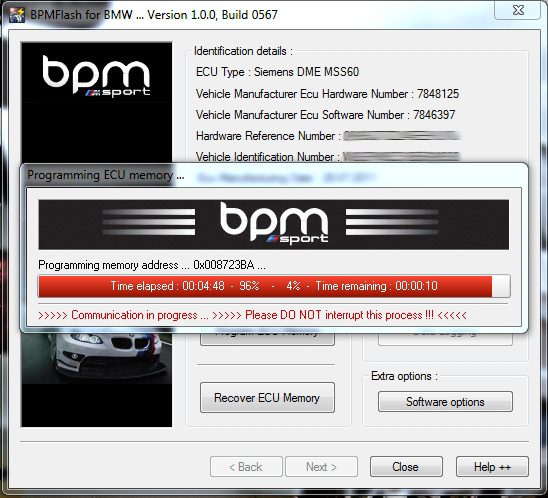Click the unfilled end of progress bar
Image resolution: width=548 pixels, height=498 pixels.
click(x=501, y=286)
